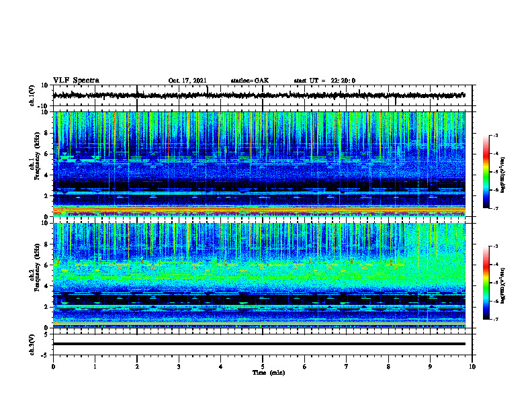
Task: Click the "4" kHz tick of ch.2 spectrogram
Action: click(47, 286)
